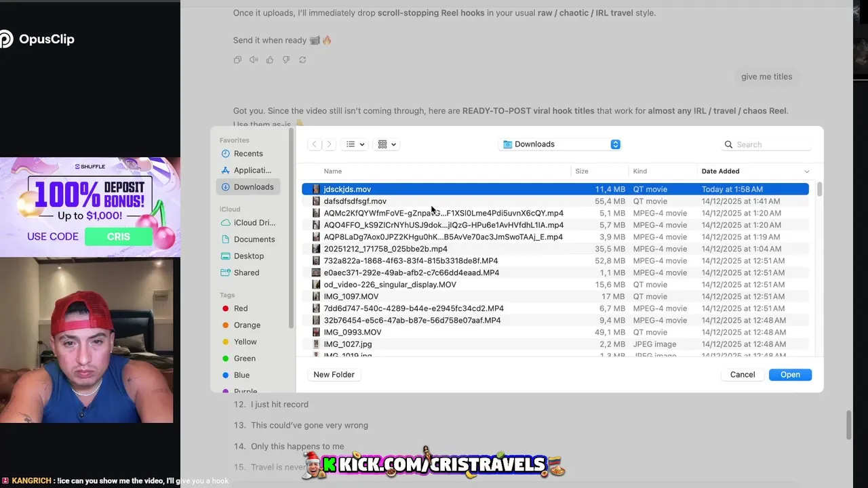Click the iCloud Drive cloud icon
868x488 pixels.
coord(226,222)
